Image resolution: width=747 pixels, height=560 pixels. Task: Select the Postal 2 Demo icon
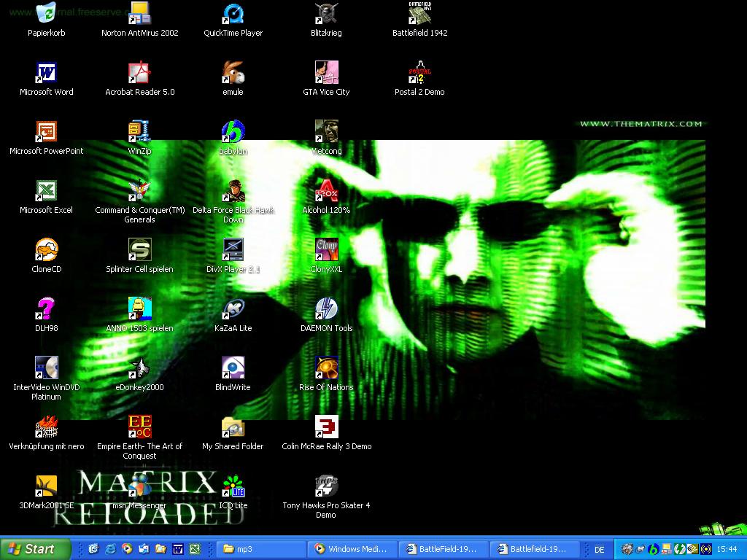[x=419, y=72]
